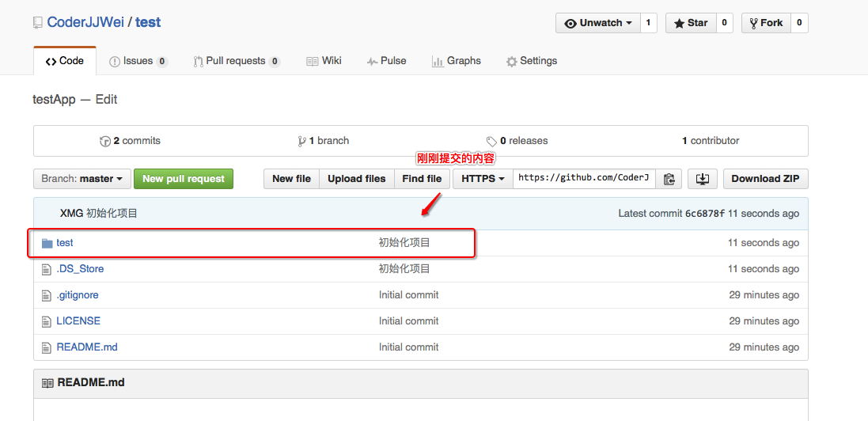Open latest commit message 初始化项目 in header

click(112, 214)
